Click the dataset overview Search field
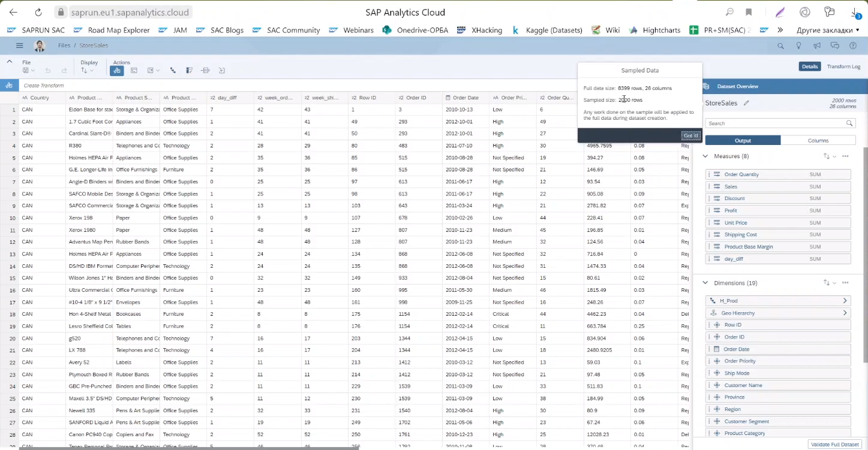 tap(780, 123)
